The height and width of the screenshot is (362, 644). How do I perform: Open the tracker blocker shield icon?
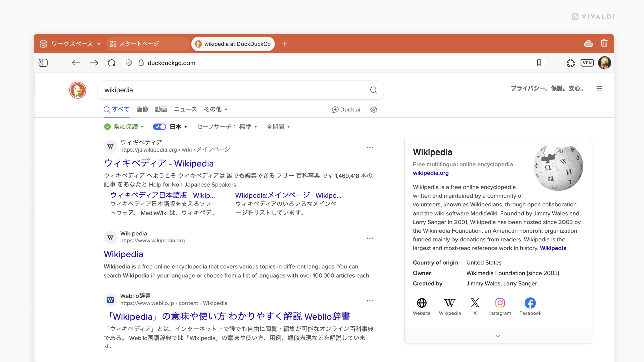click(x=129, y=63)
